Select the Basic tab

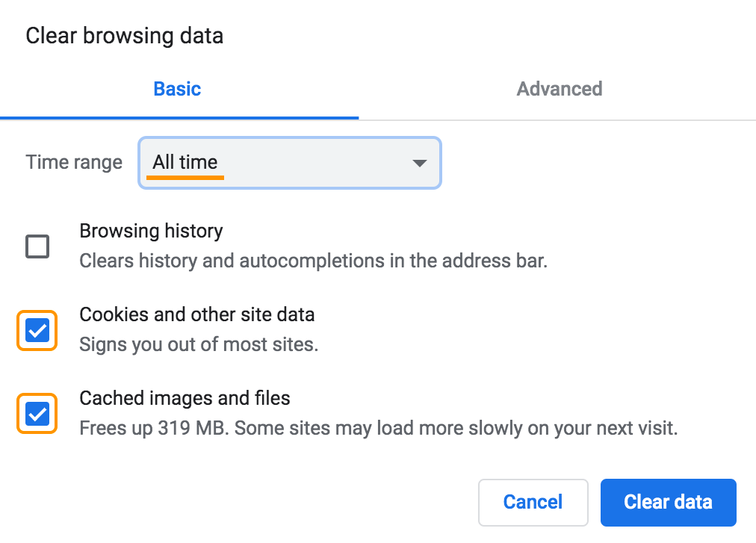pyautogui.click(x=177, y=88)
